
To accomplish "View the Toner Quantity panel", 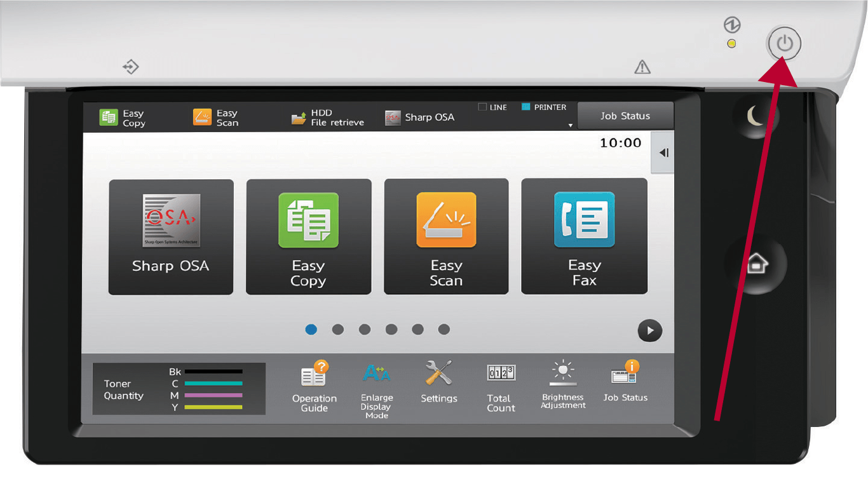I will (x=179, y=389).
